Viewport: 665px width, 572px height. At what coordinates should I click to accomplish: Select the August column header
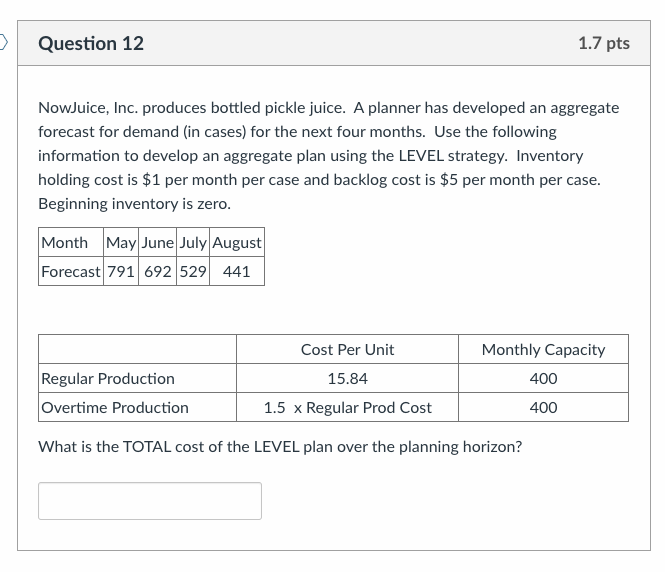(x=237, y=242)
